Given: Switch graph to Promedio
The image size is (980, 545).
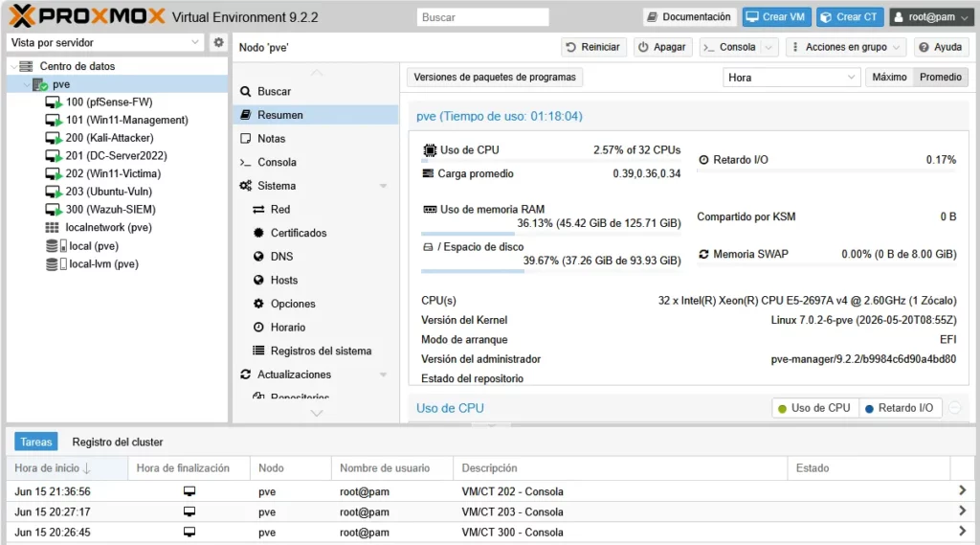Looking at the screenshot, I should (x=941, y=78).
